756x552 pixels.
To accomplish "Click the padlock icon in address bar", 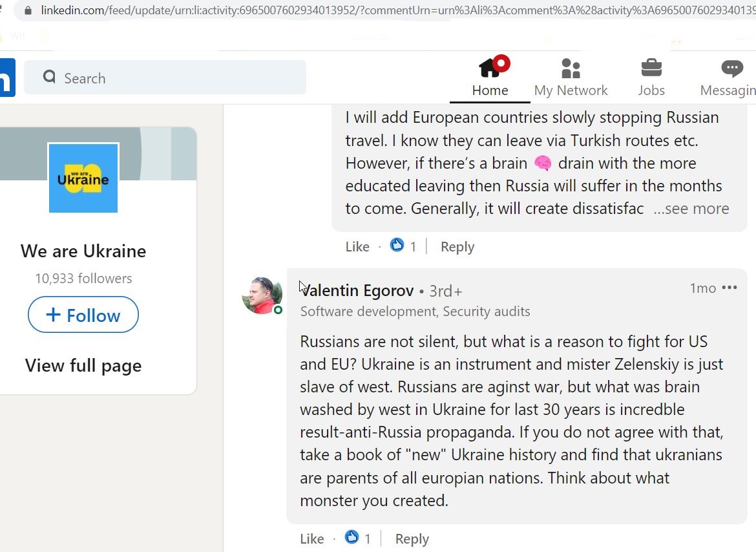I will [28, 10].
